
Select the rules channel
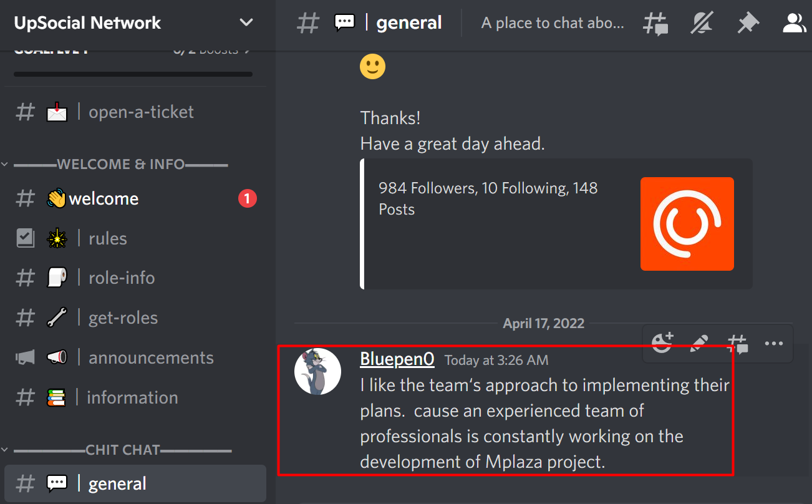135,238
